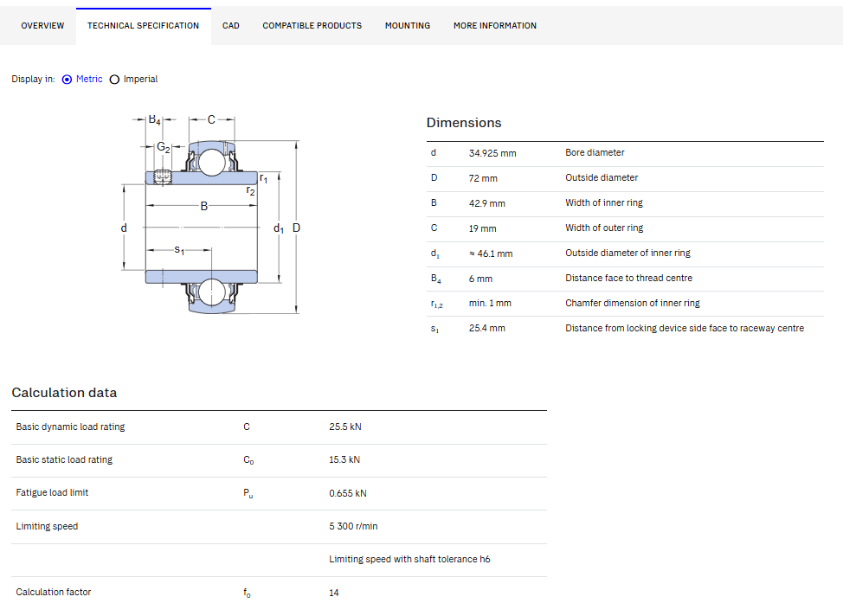Screen dimensions: 843x616
Task: Select the Metric radio button
Action: [67, 80]
